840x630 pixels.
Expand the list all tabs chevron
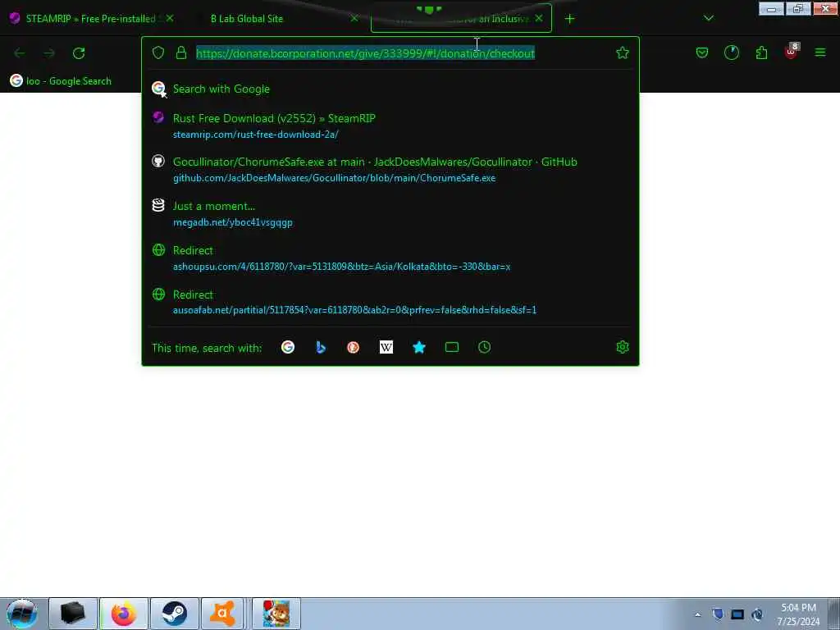(708, 18)
